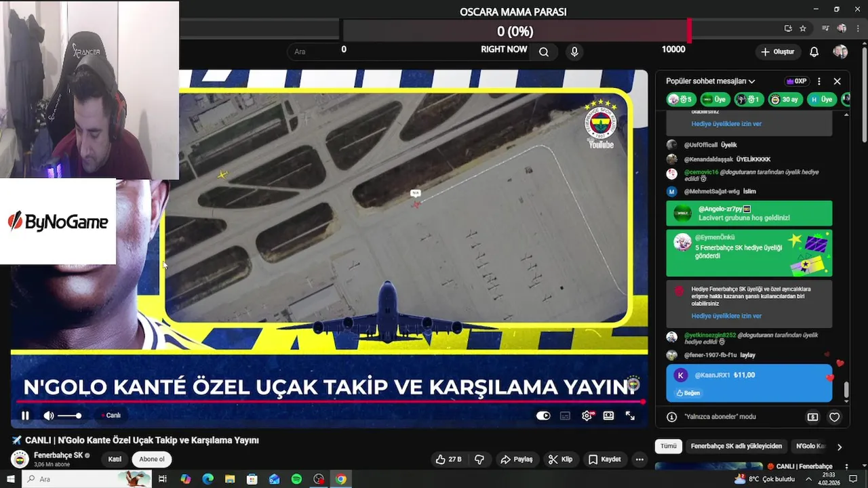Select the first gift chip showing 5
The width and height of the screenshot is (868, 488).
(680, 100)
